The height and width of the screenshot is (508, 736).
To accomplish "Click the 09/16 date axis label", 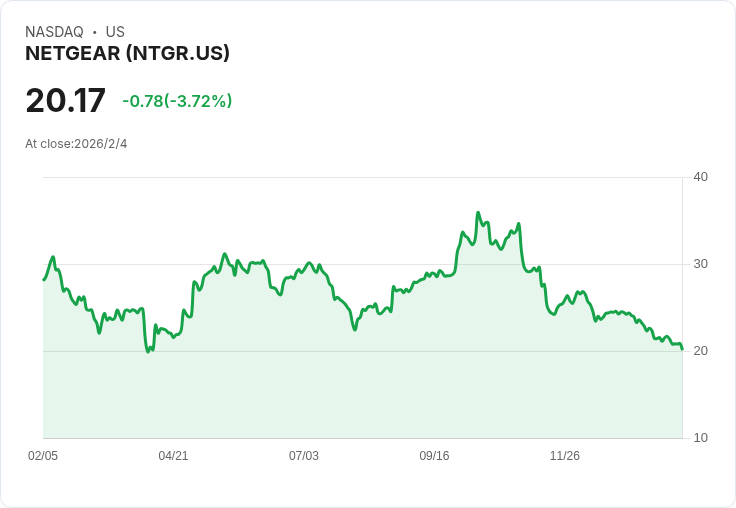I will pyautogui.click(x=434, y=455).
